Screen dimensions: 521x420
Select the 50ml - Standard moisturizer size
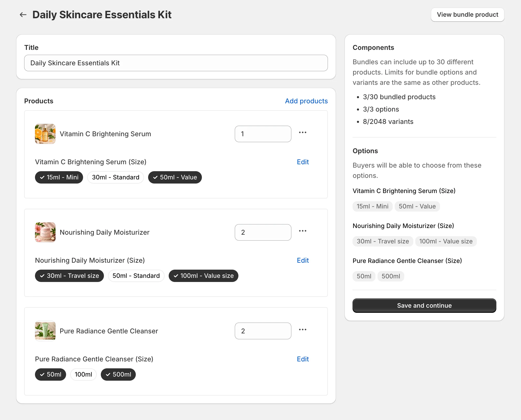coord(136,276)
